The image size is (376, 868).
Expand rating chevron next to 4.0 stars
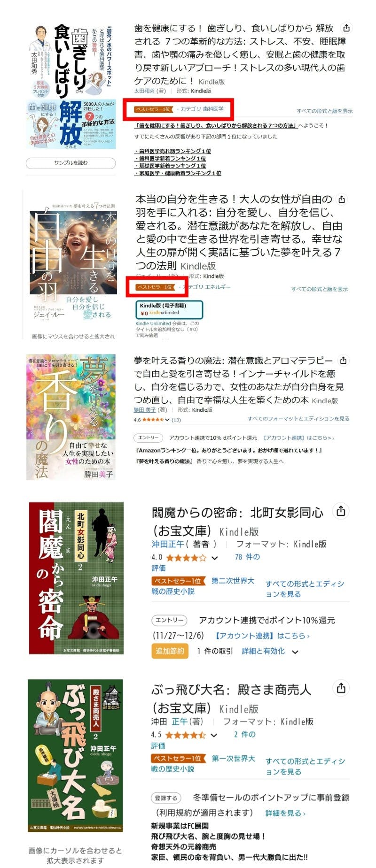215,558
